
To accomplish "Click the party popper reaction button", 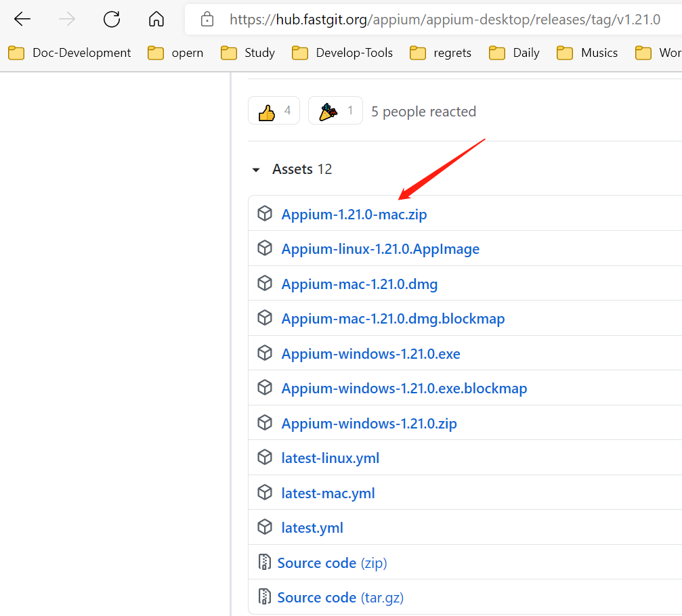I will (335, 111).
